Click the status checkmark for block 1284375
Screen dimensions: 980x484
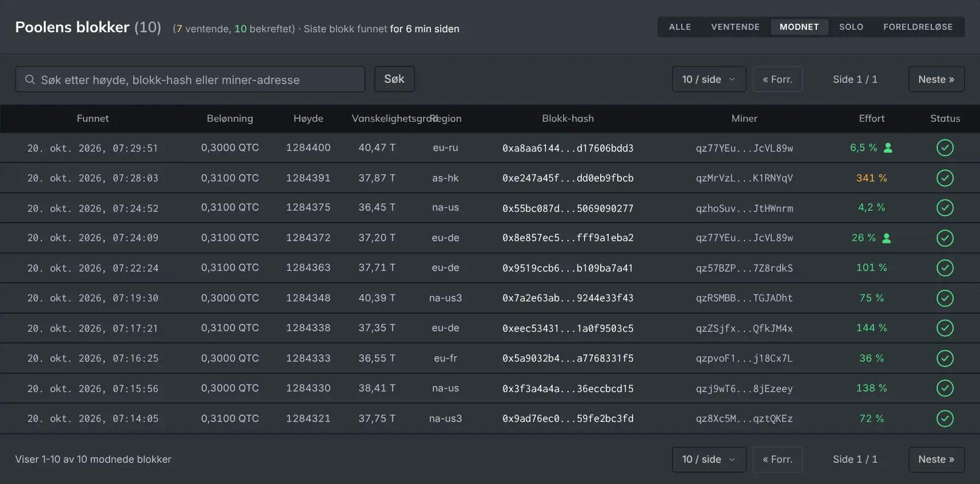click(945, 208)
